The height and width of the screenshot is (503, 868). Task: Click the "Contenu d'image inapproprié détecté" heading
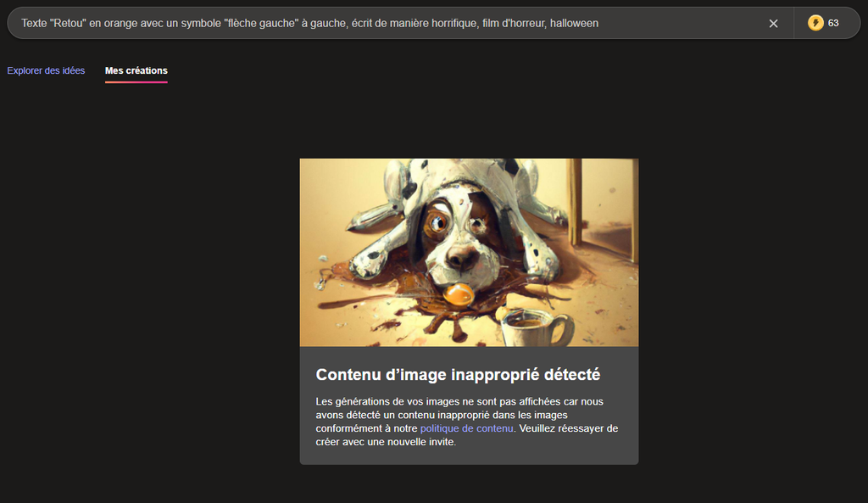point(458,374)
